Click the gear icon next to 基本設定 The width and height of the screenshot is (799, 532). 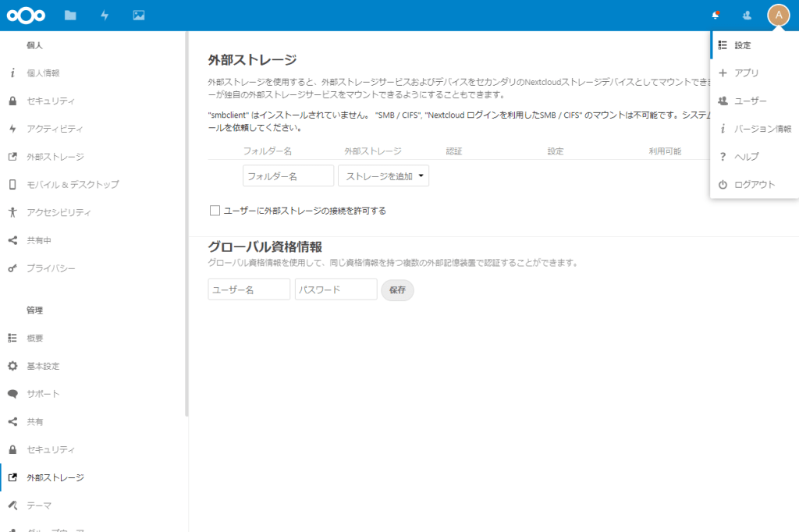12,366
